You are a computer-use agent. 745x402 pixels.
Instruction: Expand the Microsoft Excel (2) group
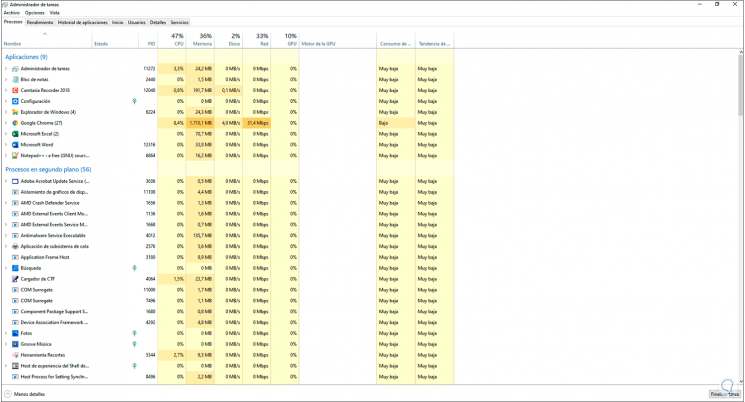pos(6,134)
